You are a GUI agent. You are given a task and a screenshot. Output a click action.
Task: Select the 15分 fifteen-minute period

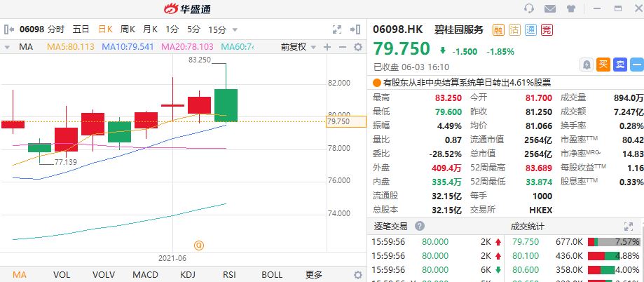[x=217, y=29]
